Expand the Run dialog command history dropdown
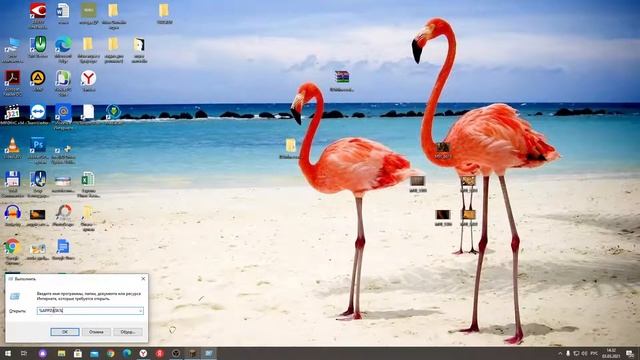640x360 pixels. point(140,311)
